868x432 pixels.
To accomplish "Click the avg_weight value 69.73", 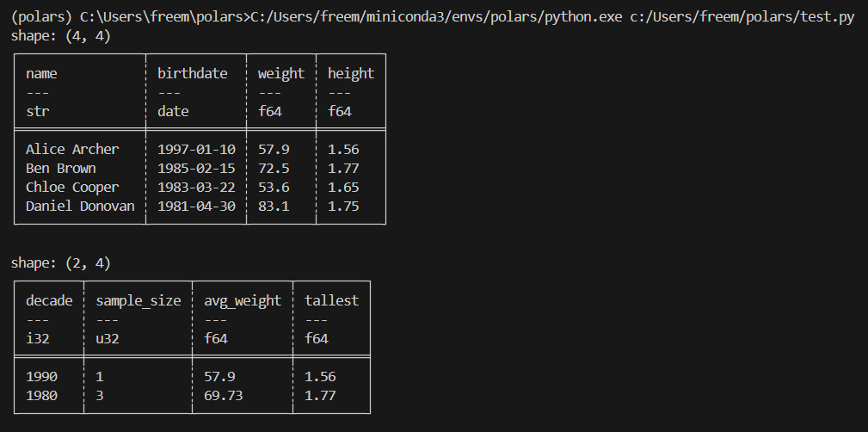I will coord(223,396).
